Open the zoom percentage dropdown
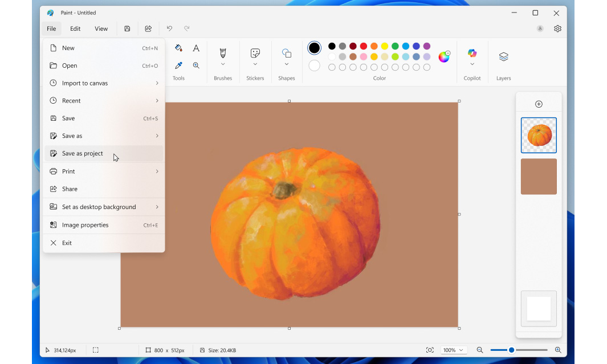 tap(454, 350)
